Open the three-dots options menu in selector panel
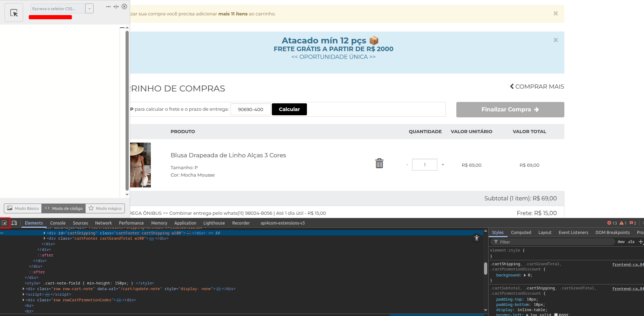This screenshot has height=316, width=644. (x=108, y=7)
